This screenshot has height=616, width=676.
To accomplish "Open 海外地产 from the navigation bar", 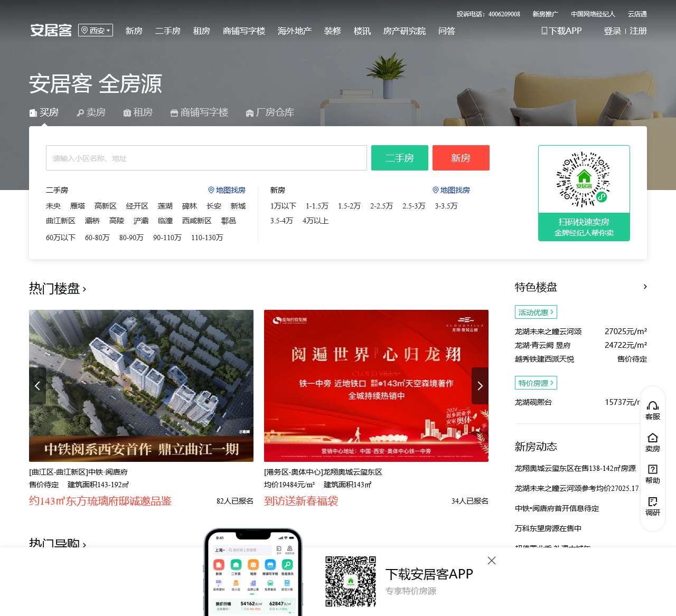I will [295, 31].
